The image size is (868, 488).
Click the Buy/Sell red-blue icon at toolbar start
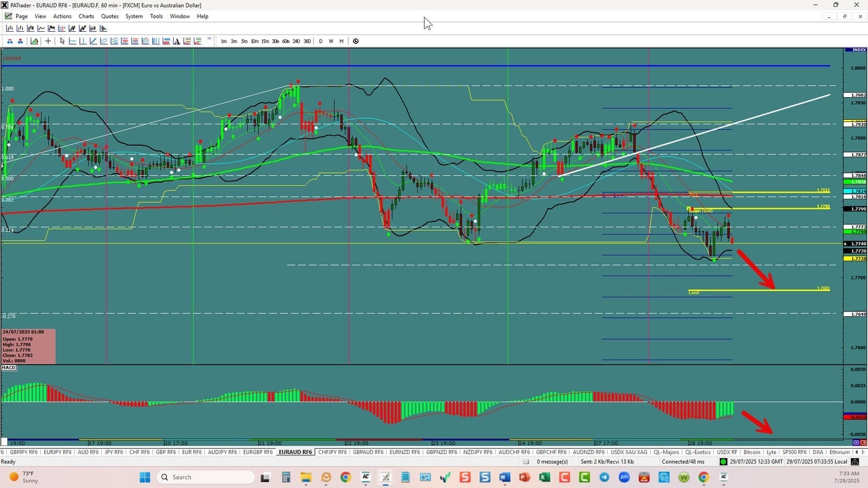[x=10, y=41]
